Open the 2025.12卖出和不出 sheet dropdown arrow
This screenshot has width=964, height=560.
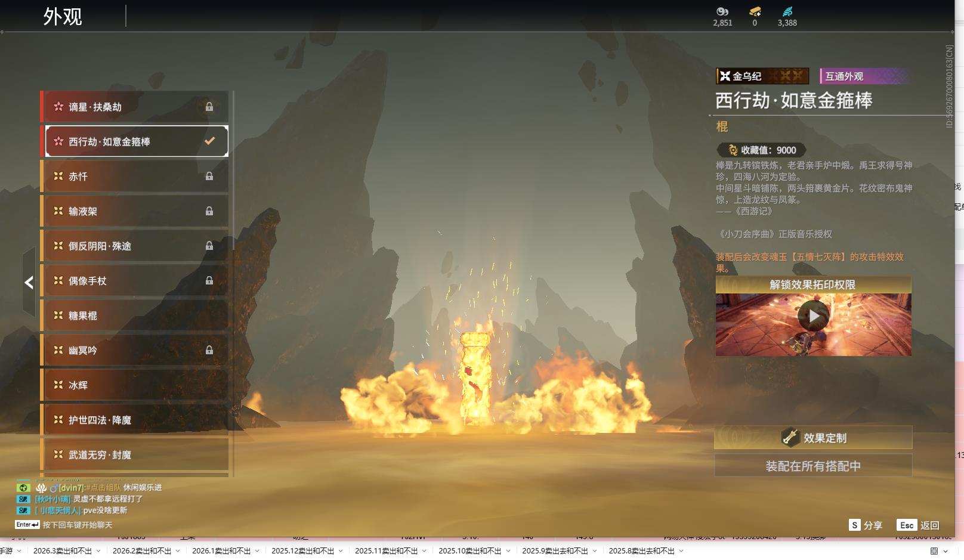click(341, 551)
